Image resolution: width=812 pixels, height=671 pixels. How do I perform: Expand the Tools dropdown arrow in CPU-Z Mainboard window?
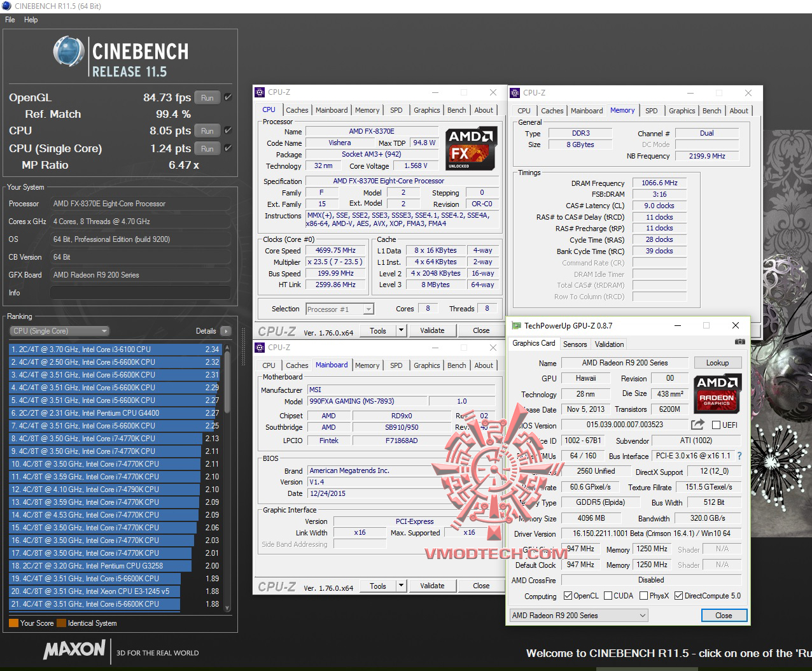(401, 586)
